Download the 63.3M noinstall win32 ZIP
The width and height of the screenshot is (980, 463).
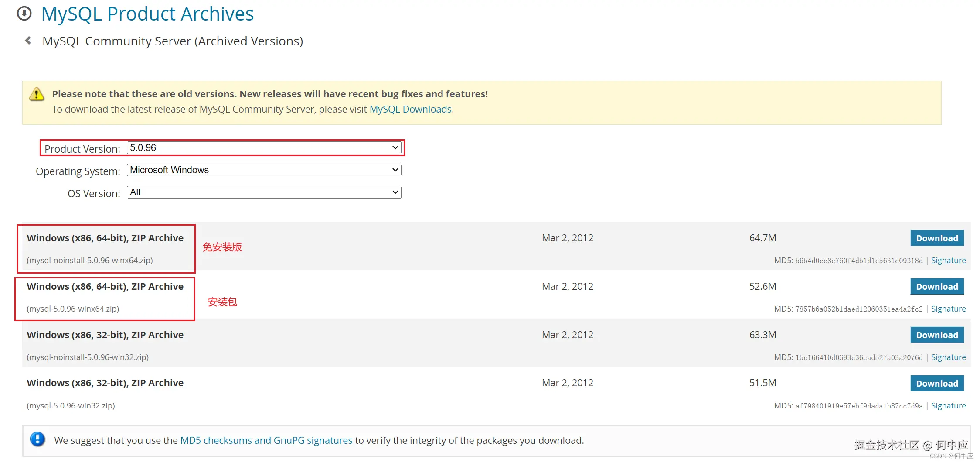point(937,335)
